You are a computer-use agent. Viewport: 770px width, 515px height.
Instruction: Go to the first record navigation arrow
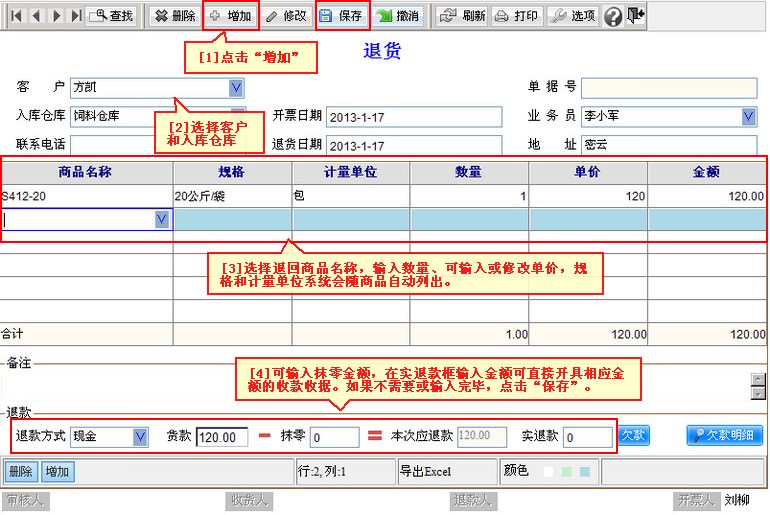16,16
